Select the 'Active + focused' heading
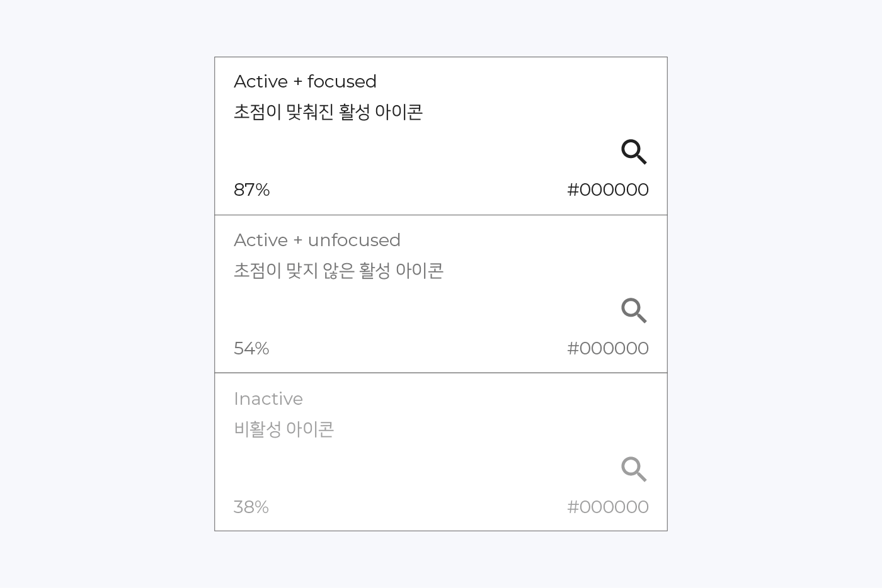The width and height of the screenshot is (882, 588). click(x=305, y=81)
